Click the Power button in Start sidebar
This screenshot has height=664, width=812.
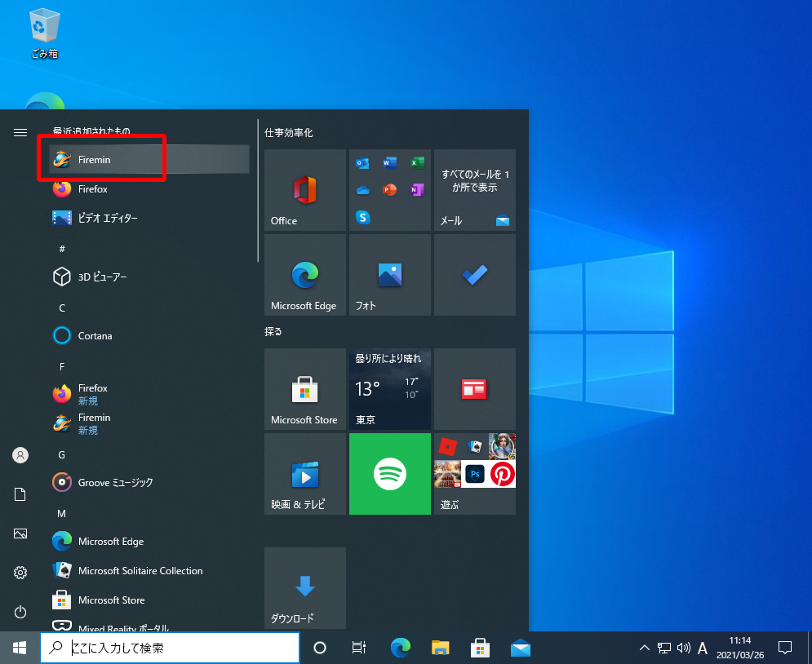pyautogui.click(x=20, y=612)
